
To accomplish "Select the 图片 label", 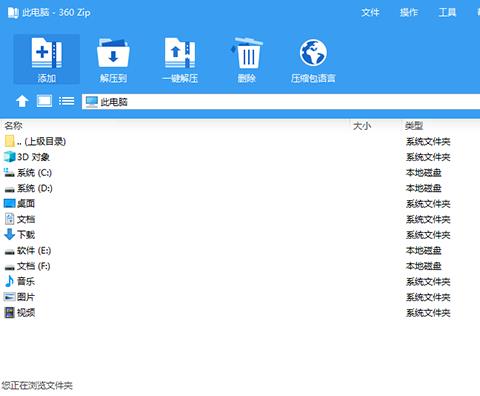I will pyautogui.click(x=26, y=297).
